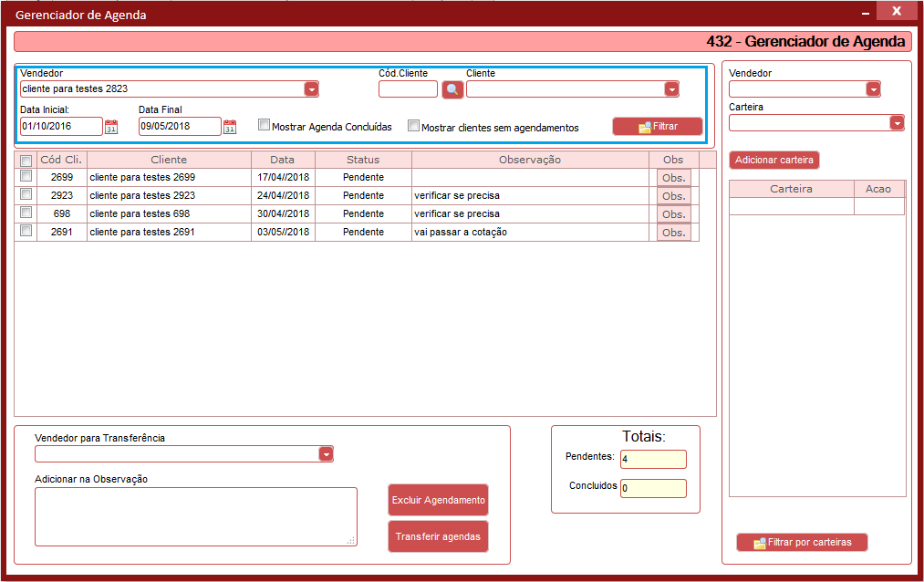Toggle the select-all checkbox in table header
Viewport: 924px width, 582px height.
click(26, 161)
